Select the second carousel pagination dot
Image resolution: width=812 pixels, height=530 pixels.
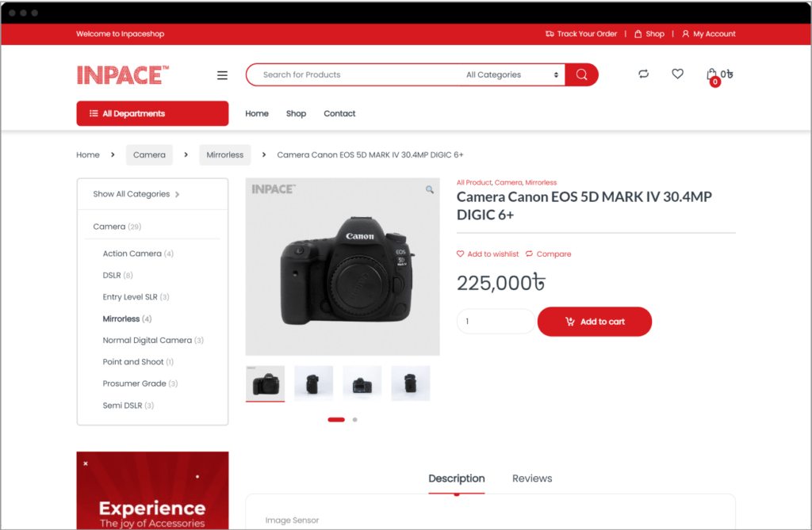tap(354, 420)
